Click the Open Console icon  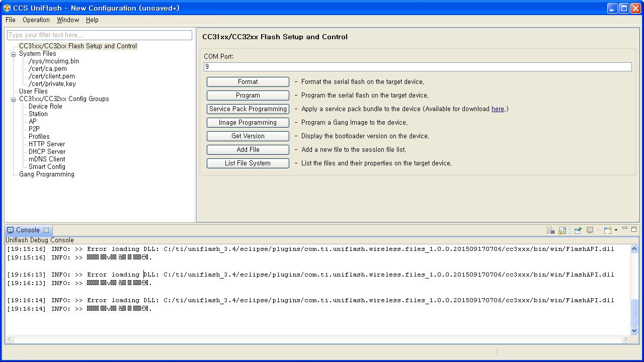click(607, 230)
